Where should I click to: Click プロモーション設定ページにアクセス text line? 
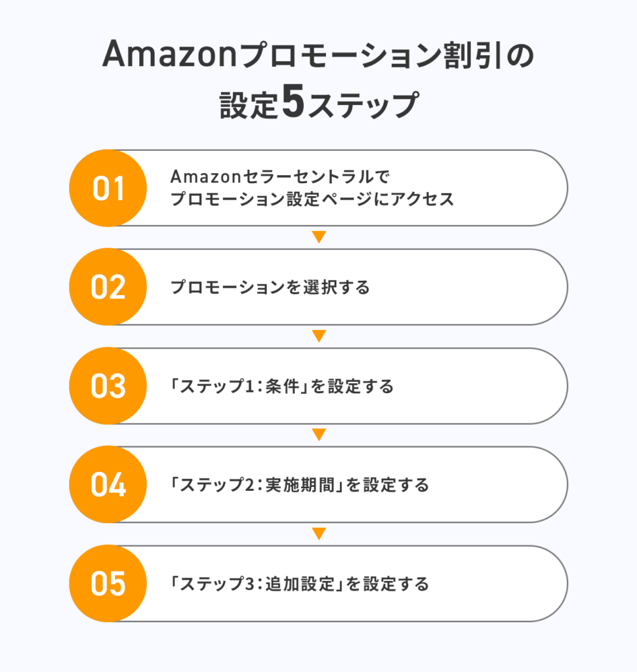pos(312,199)
